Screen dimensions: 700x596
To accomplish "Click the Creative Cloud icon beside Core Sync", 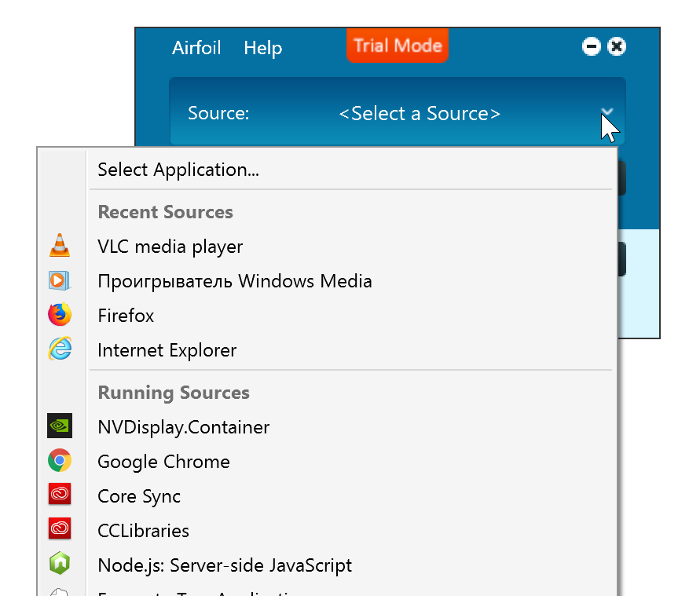I will 60,495.
